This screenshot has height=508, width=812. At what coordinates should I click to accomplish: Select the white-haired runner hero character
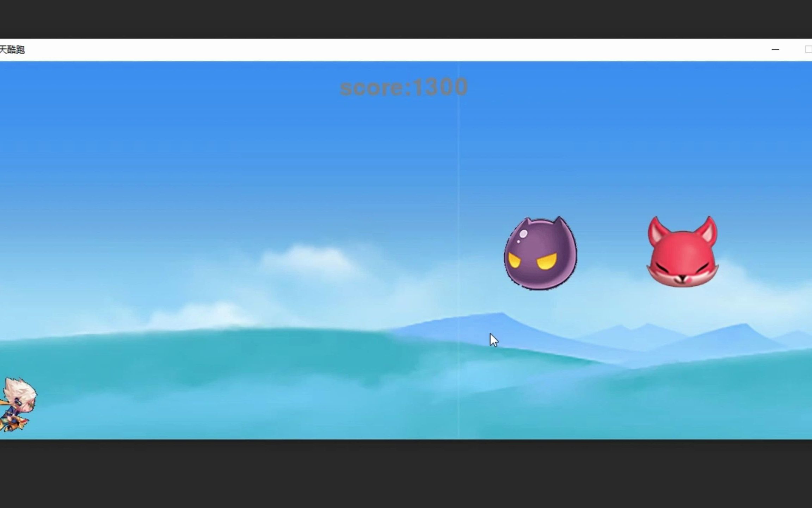(18, 404)
